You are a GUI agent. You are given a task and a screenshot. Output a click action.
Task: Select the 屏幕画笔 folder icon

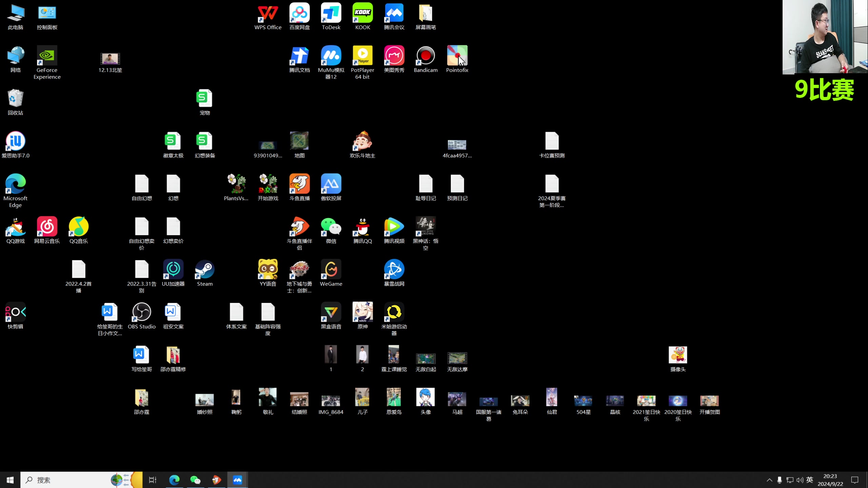426,17
